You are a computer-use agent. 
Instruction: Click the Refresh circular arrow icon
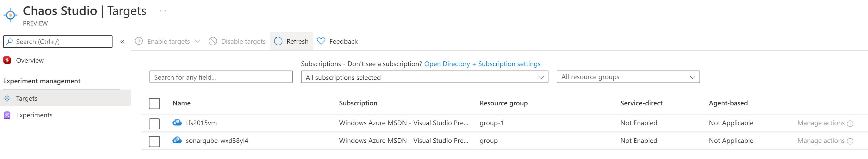tap(278, 41)
